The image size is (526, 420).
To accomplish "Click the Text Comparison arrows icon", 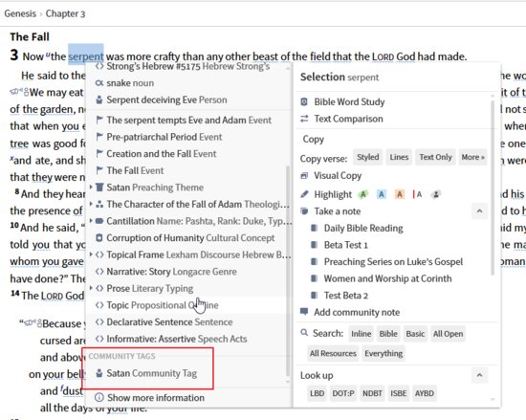I will pyautogui.click(x=304, y=119).
